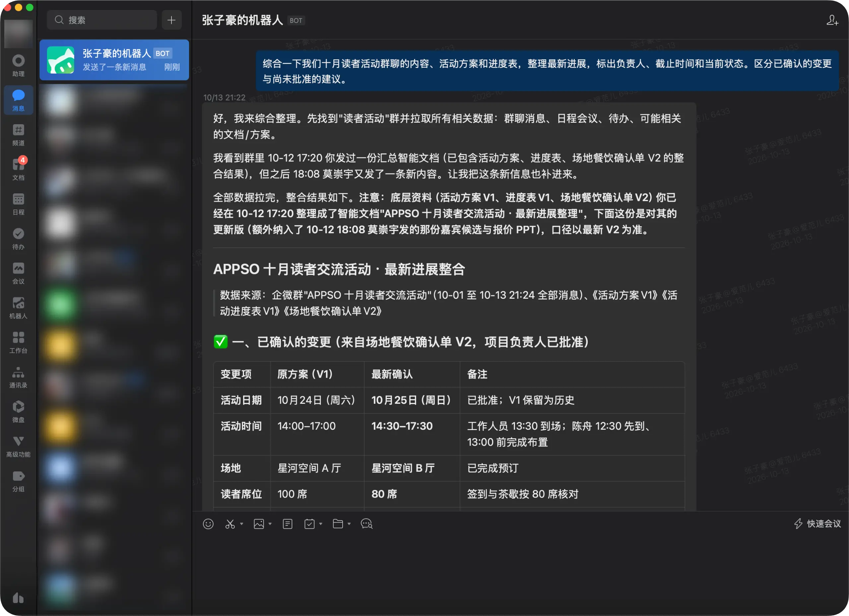This screenshot has width=849, height=616.
Task: Click the 10/13 21:22 message timestamp
Action: point(224,98)
